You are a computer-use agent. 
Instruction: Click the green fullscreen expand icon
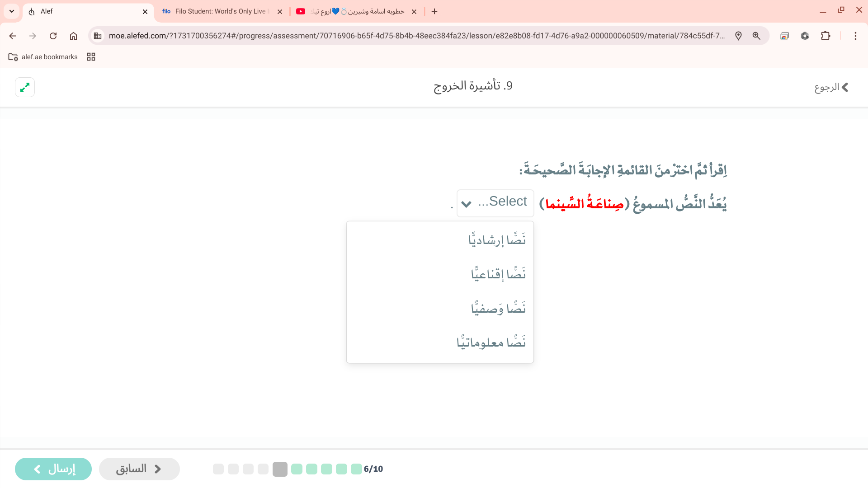(25, 87)
